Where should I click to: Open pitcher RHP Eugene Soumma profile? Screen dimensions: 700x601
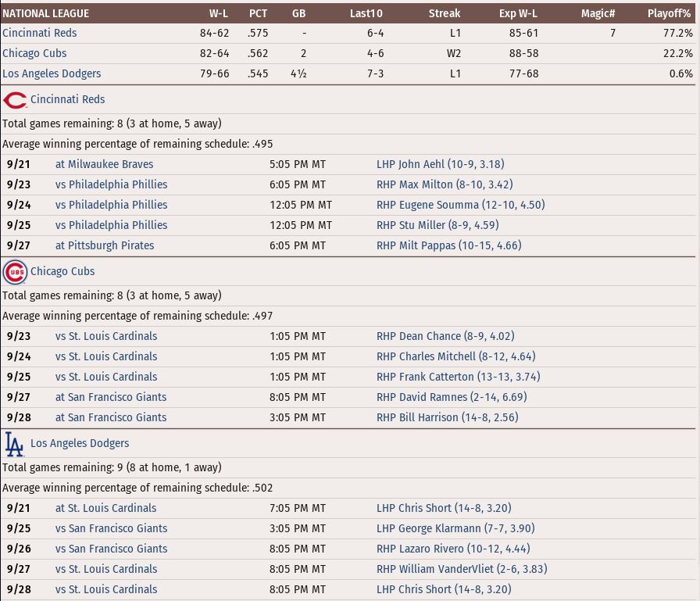tap(461, 205)
